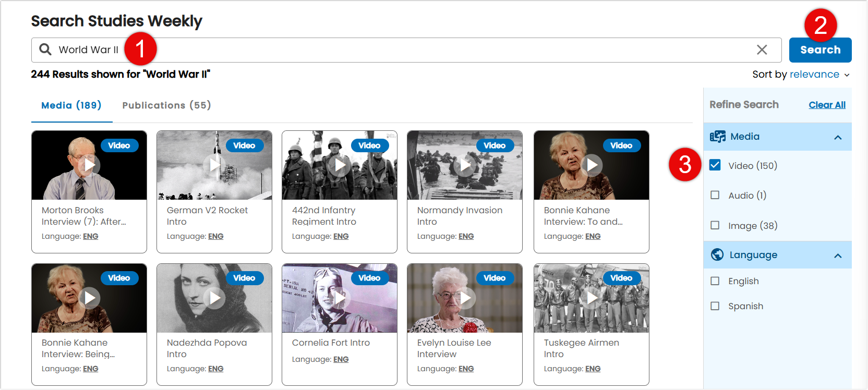Play the Nadezhda Popova Intro video
The width and height of the screenshot is (868, 390).
click(214, 298)
